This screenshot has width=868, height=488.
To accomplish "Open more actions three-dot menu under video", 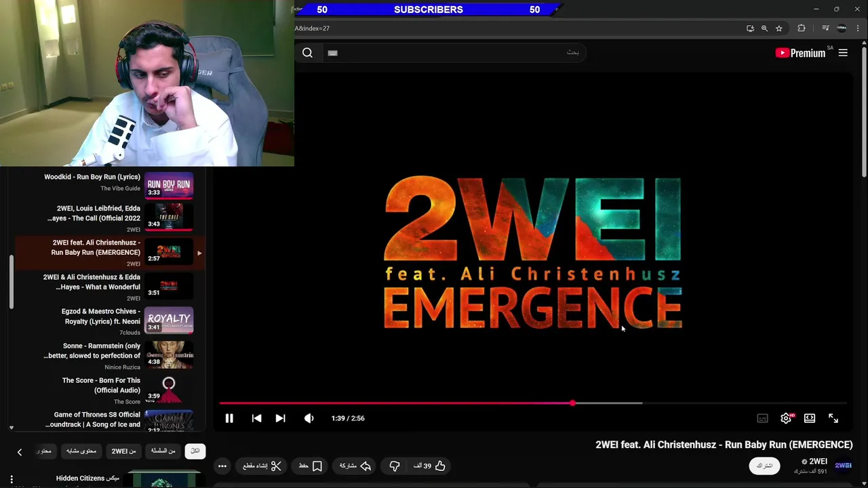I will coord(222,466).
